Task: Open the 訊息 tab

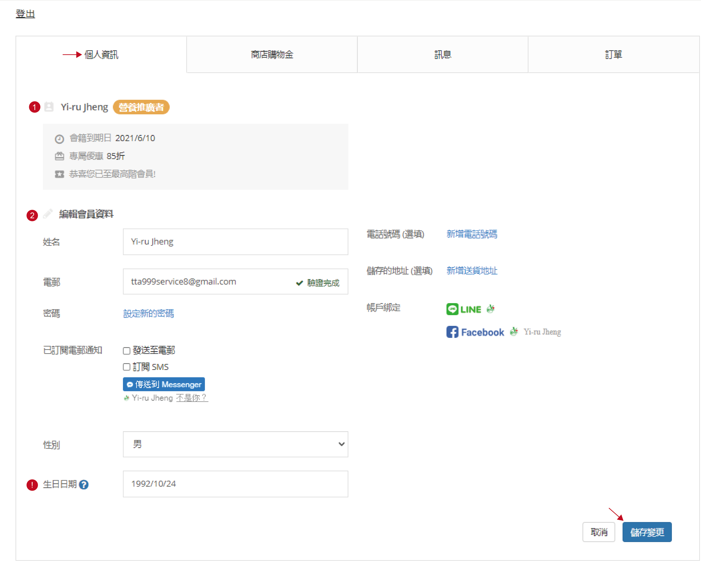Action: click(x=443, y=54)
